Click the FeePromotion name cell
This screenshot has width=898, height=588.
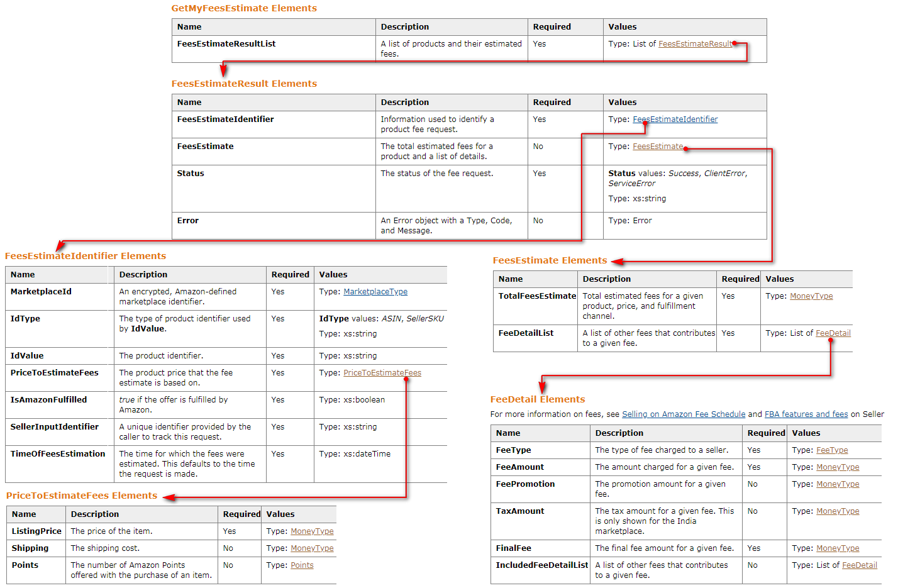tap(540, 489)
